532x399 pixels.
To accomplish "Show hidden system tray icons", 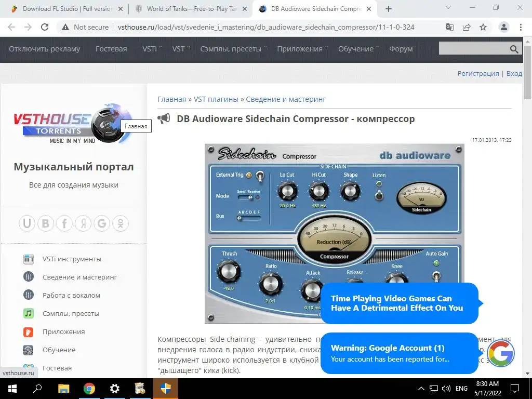I will coord(421,389).
